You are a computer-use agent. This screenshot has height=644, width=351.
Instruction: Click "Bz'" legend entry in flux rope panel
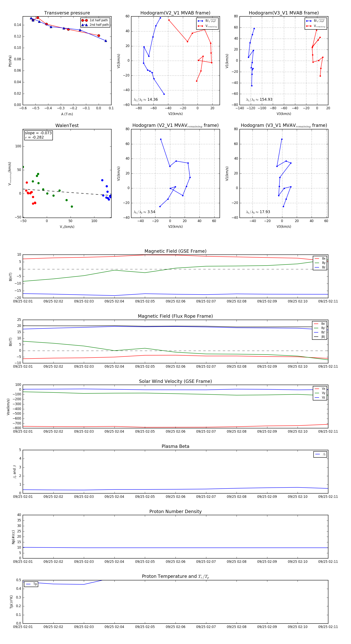click(x=320, y=332)
